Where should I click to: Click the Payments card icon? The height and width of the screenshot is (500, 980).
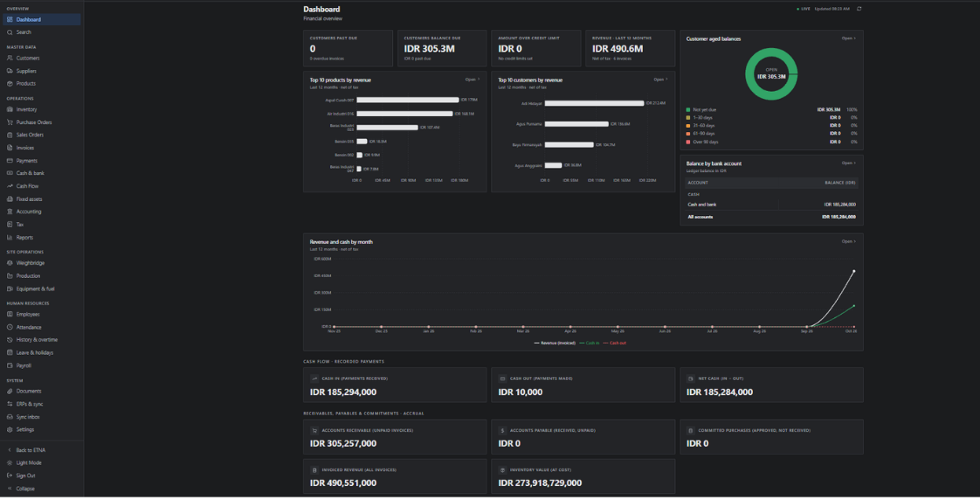(x=10, y=161)
